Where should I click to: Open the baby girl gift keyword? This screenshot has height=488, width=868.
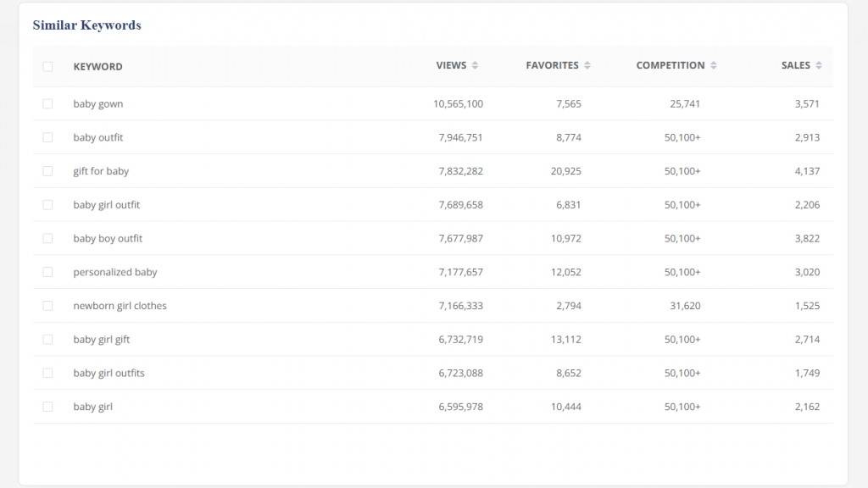(102, 340)
